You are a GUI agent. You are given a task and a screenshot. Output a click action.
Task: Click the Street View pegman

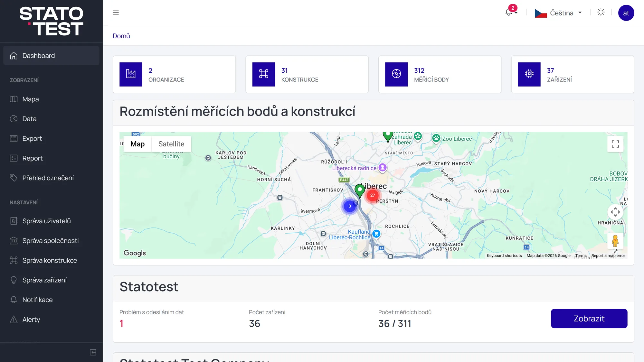pos(615,241)
